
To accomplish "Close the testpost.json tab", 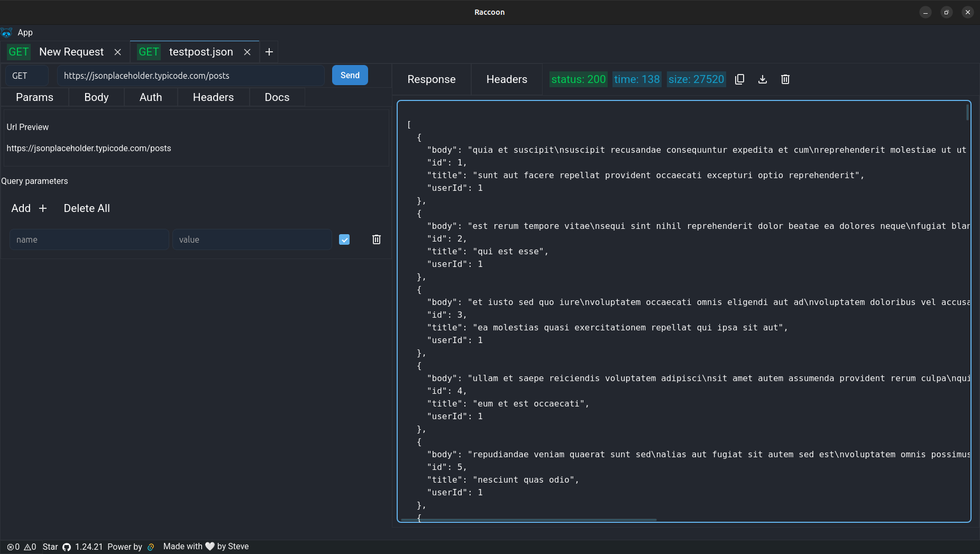I will point(247,52).
